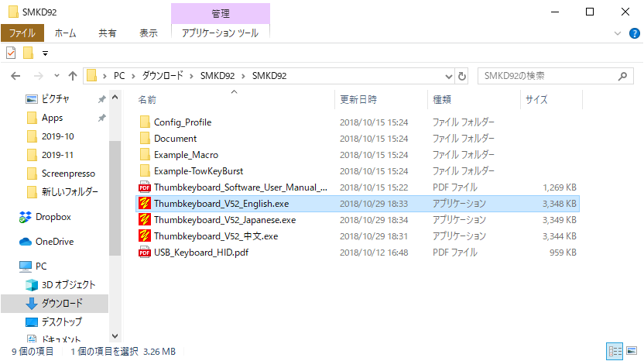Switch to details view in status bar

[x=615, y=352]
